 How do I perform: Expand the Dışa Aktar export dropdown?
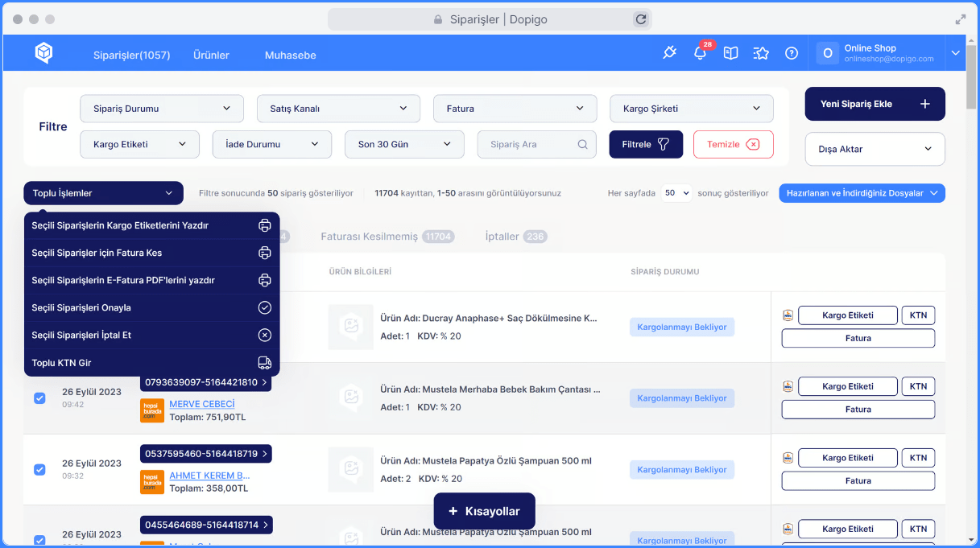(x=875, y=149)
